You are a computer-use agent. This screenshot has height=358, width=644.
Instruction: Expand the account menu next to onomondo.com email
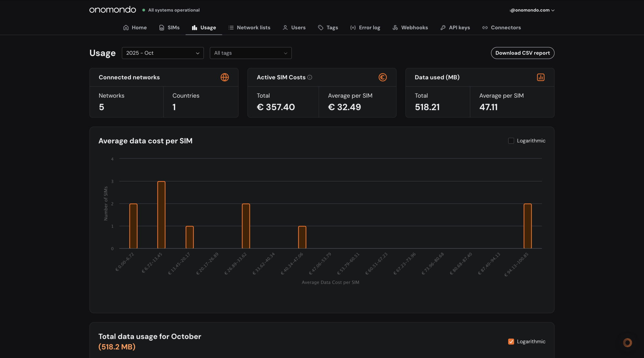[x=553, y=10]
